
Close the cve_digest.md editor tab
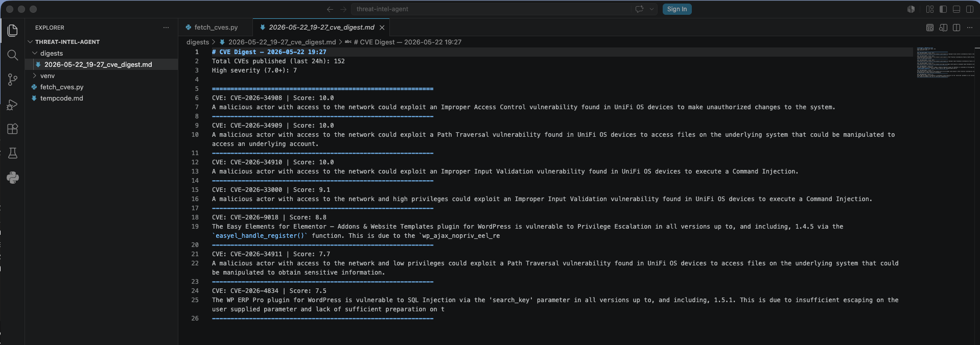tap(382, 28)
